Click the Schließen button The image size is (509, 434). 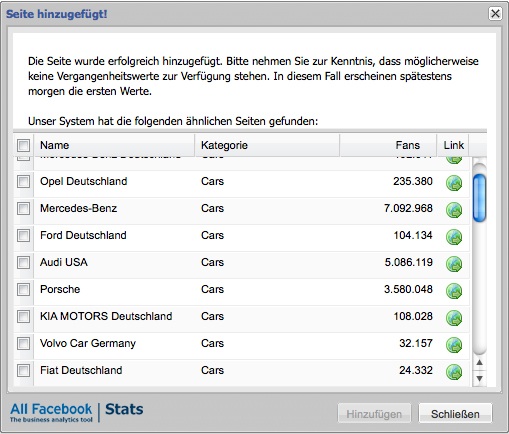[x=455, y=414]
